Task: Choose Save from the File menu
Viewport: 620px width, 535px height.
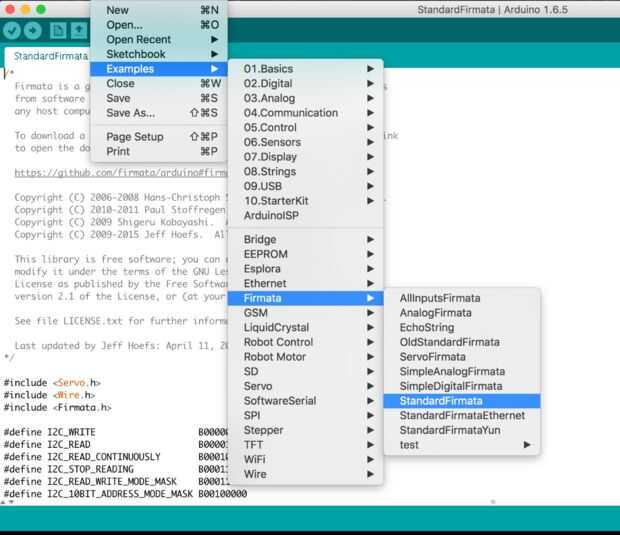Action: pos(159,98)
